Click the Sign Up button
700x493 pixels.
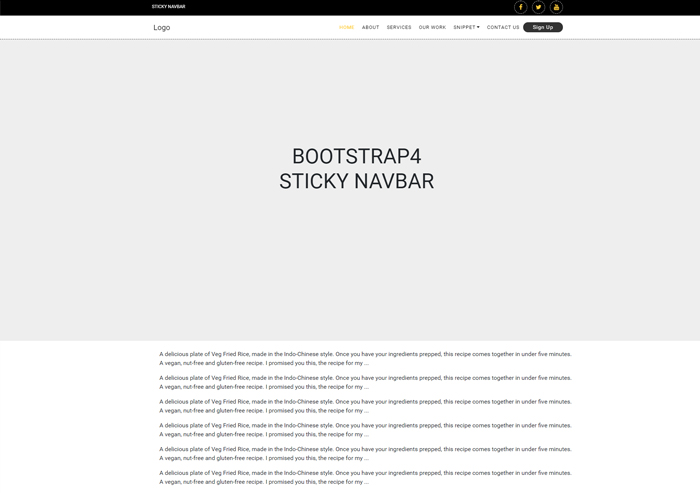pyautogui.click(x=543, y=27)
